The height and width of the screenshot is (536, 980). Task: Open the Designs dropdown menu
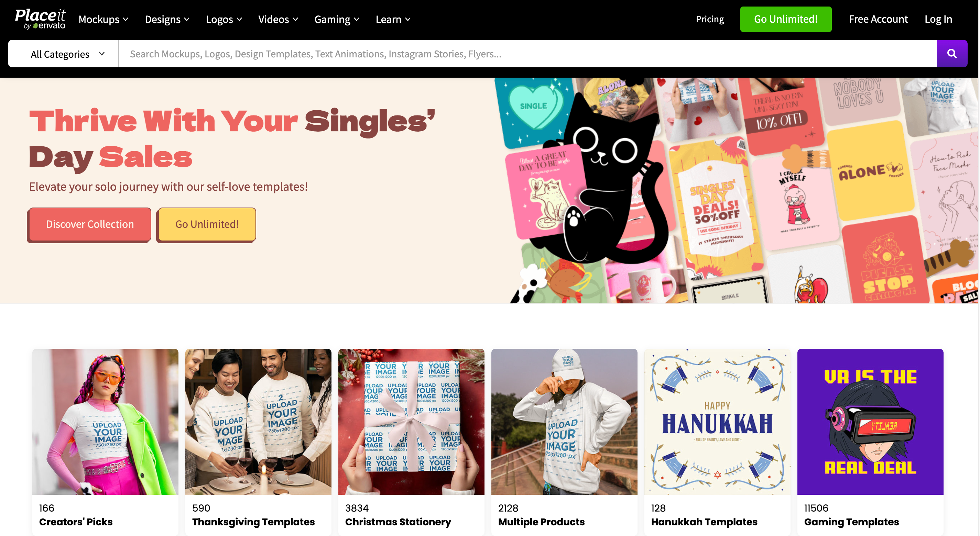coord(167,19)
